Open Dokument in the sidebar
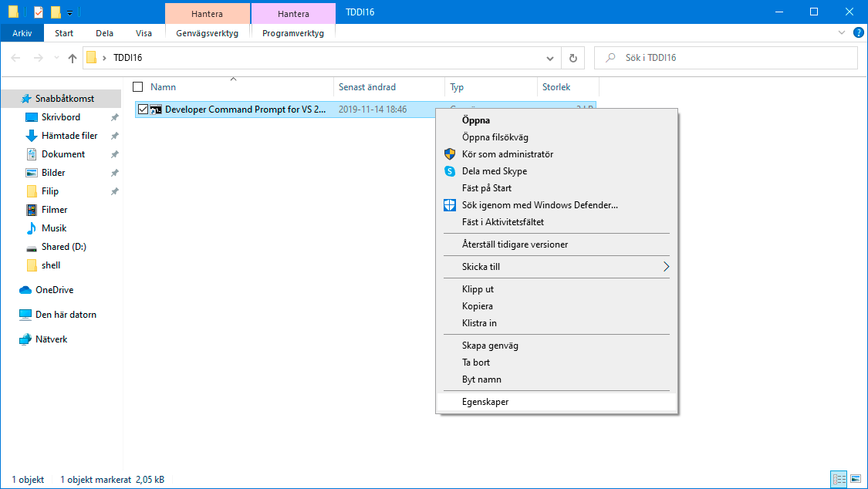Screen dimensions: 868x489 pos(63,154)
